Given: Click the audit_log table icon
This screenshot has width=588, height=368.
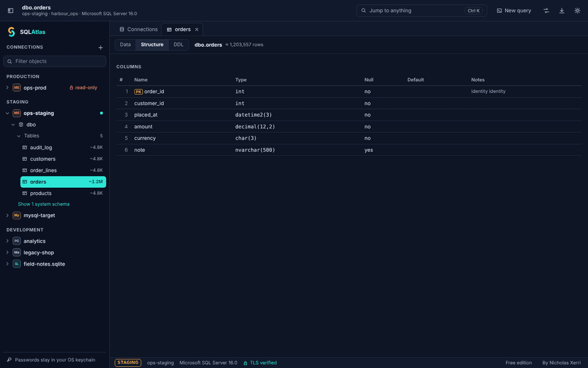Looking at the screenshot, I should (x=25, y=148).
